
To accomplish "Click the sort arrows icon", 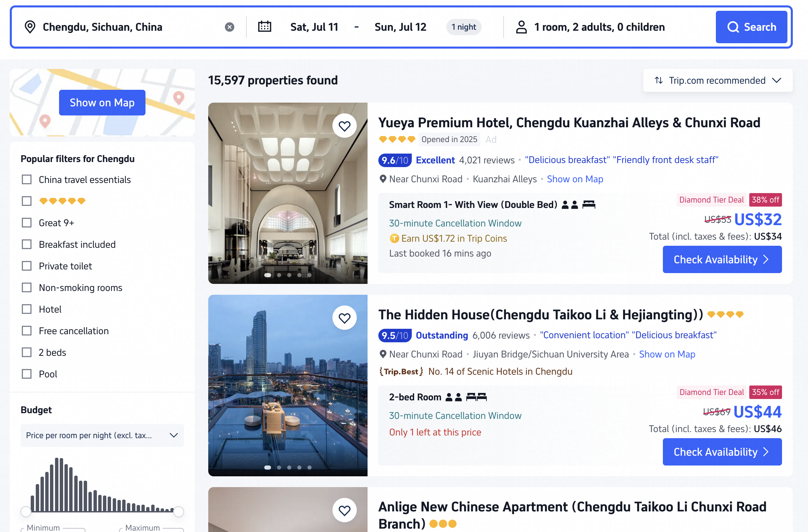I will pos(658,80).
